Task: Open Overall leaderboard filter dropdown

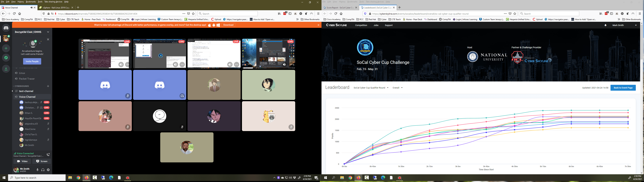Action: (398, 88)
